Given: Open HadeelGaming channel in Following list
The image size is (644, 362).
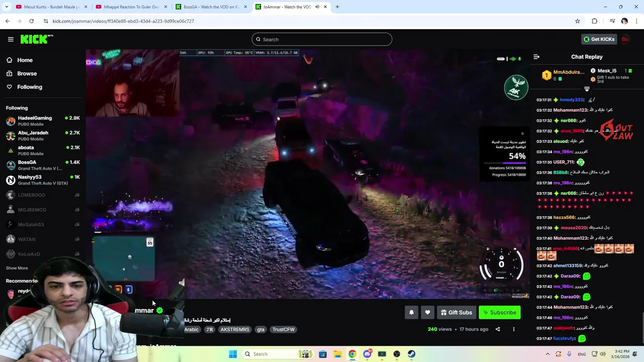Looking at the screenshot, I should pyautogui.click(x=43, y=121).
